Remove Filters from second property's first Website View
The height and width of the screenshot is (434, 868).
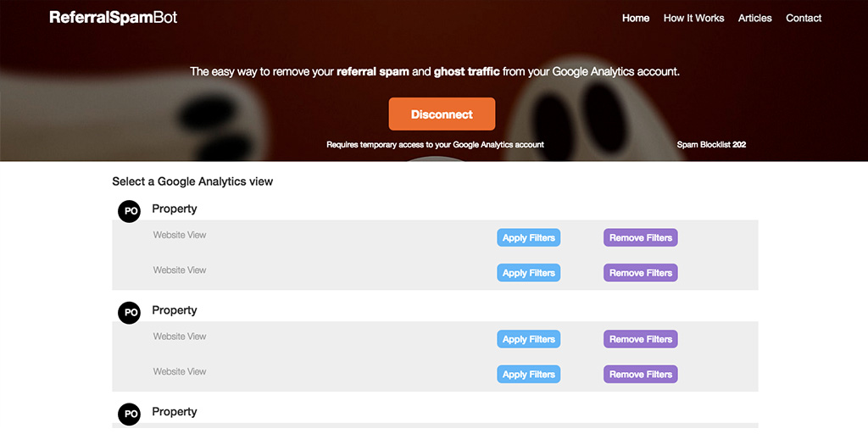pyautogui.click(x=641, y=339)
